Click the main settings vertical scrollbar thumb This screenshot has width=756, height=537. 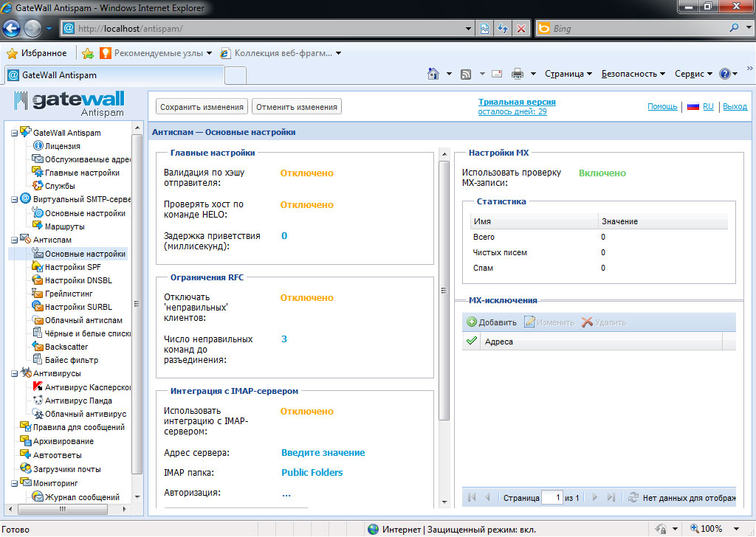pos(444,290)
